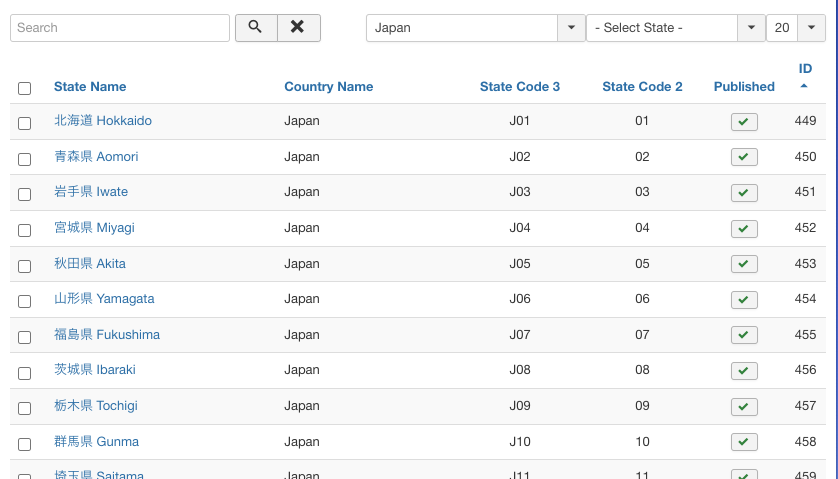Toggle the Gunma published checkmark
This screenshot has width=838, height=479.
pos(744,442)
